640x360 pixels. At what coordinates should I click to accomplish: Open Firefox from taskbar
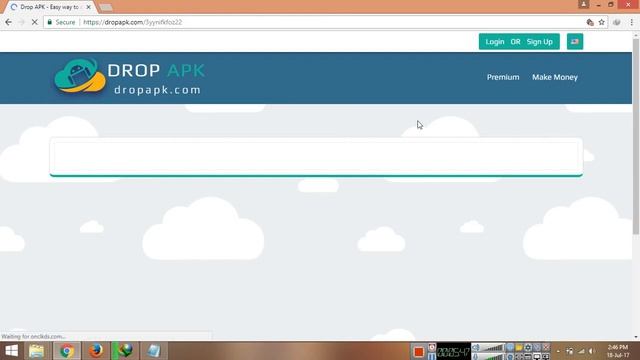tap(96, 351)
